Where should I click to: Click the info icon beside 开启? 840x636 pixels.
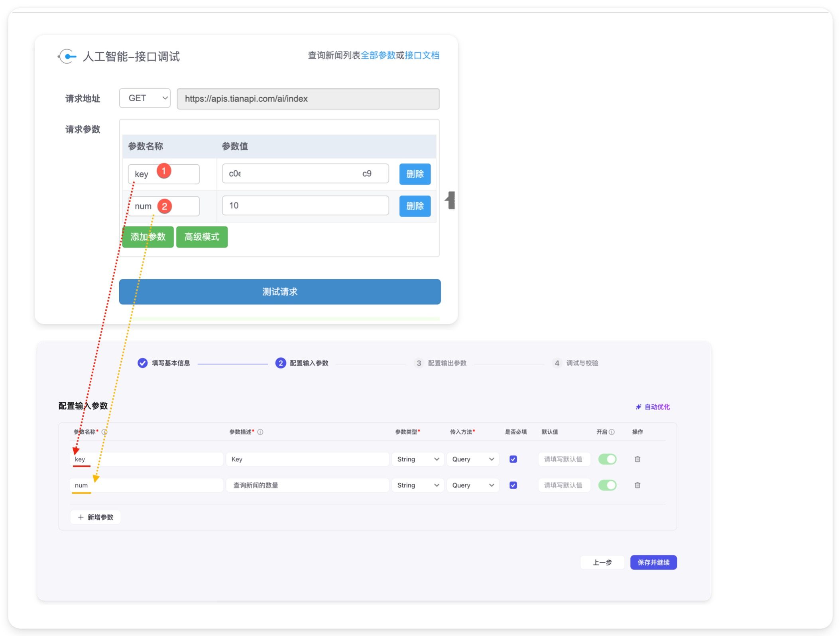click(612, 432)
